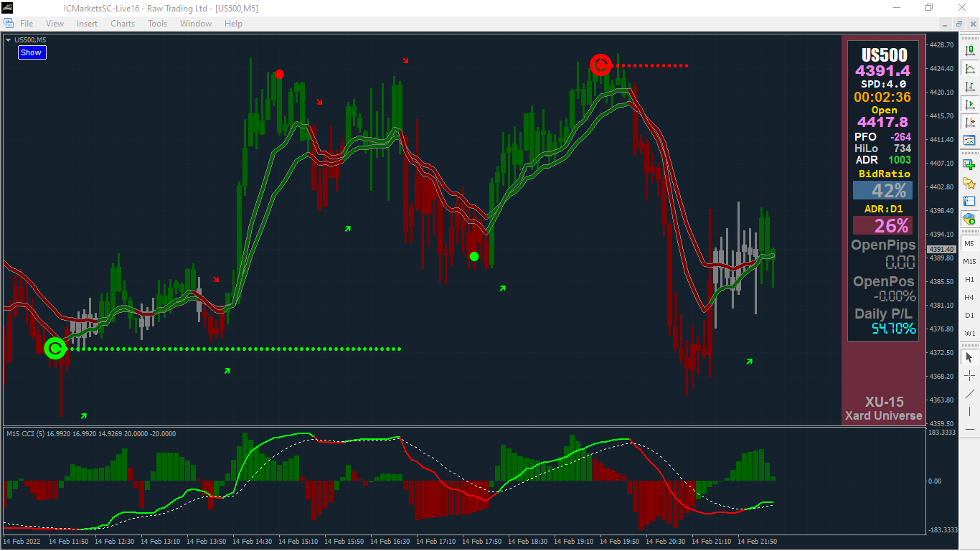Click the blue Show button
The height and width of the screenshot is (551, 980).
(32, 52)
